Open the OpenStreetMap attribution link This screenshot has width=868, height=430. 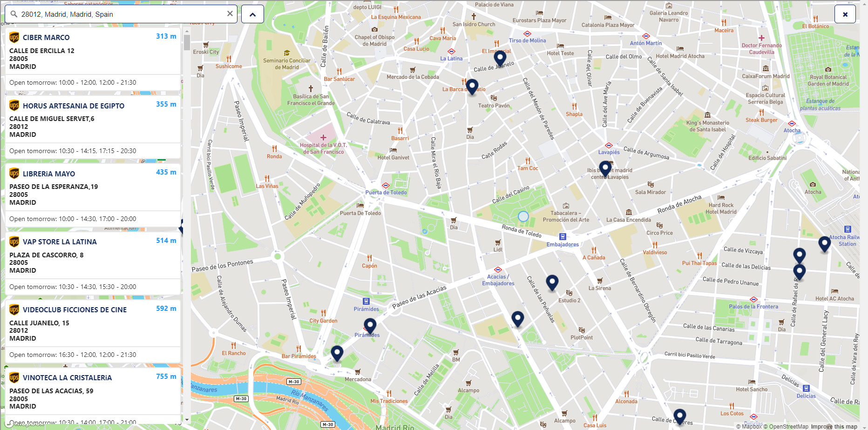[786, 426]
